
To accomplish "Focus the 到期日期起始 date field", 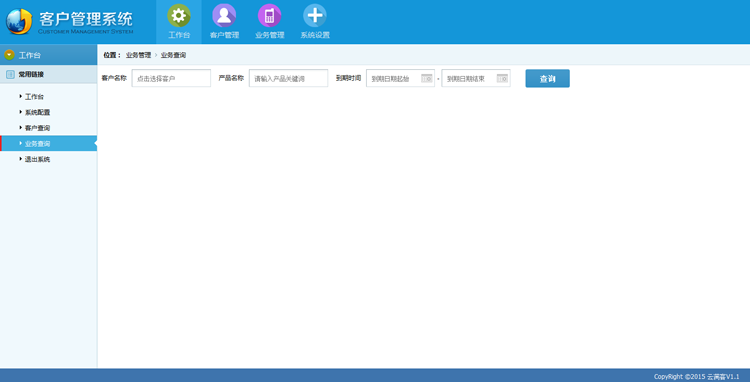I will point(400,78).
